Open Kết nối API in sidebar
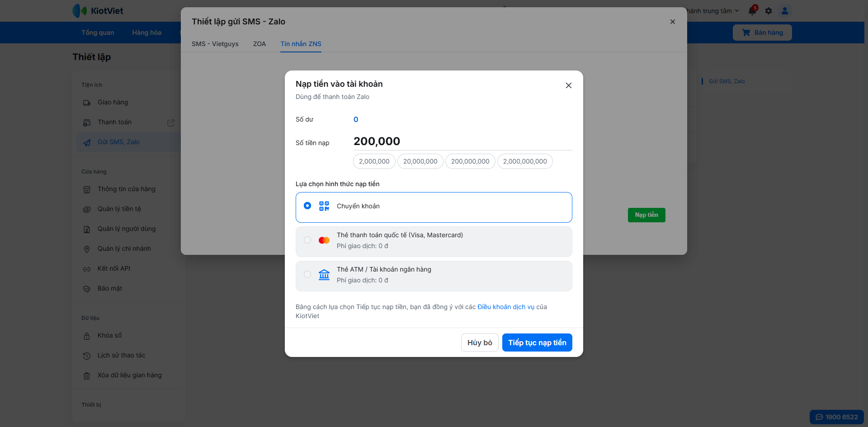This screenshot has height=427, width=868. 128,269
